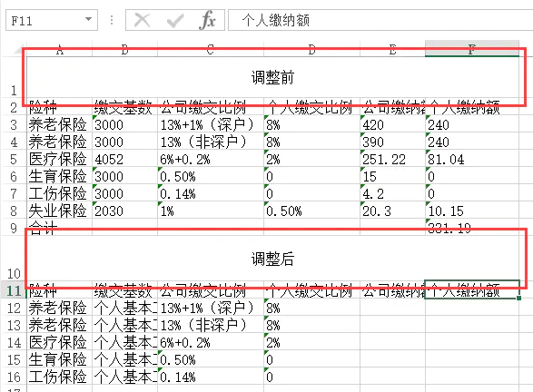This screenshot has height=392, width=533.
Task: Click the formula bar options dots
Action: coord(112,20)
